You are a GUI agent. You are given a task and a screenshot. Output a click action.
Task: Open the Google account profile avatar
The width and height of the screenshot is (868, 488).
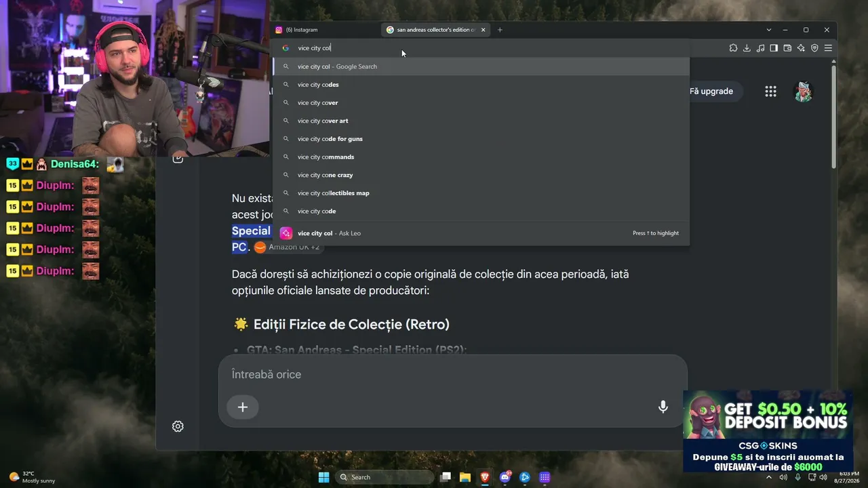click(803, 91)
